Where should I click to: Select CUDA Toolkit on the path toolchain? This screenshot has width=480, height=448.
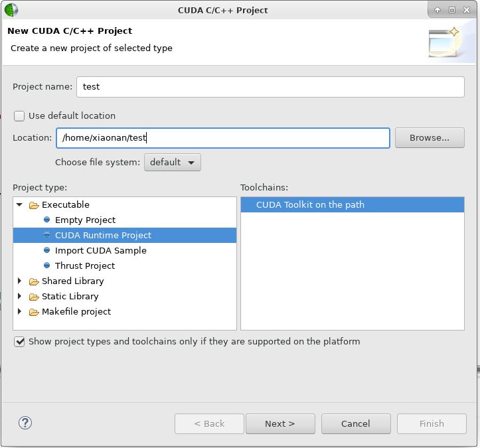click(x=353, y=204)
